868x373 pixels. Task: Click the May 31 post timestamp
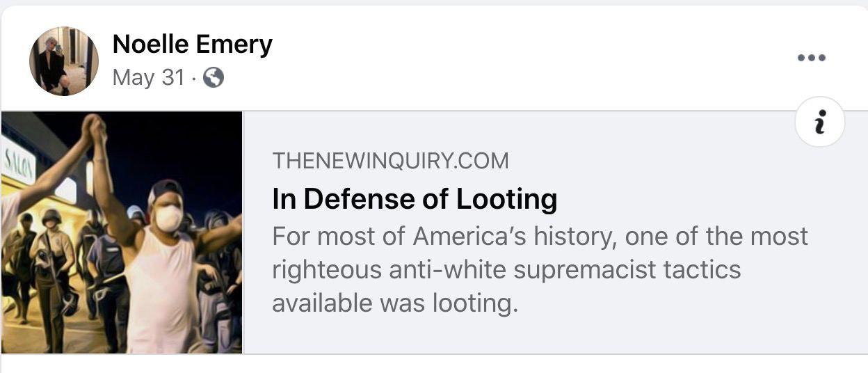pyautogui.click(x=148, y=78)
